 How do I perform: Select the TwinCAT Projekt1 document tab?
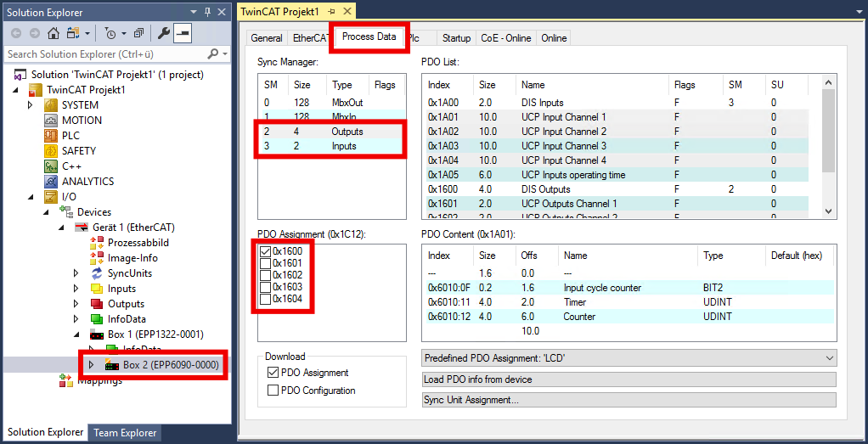[296, 12]
